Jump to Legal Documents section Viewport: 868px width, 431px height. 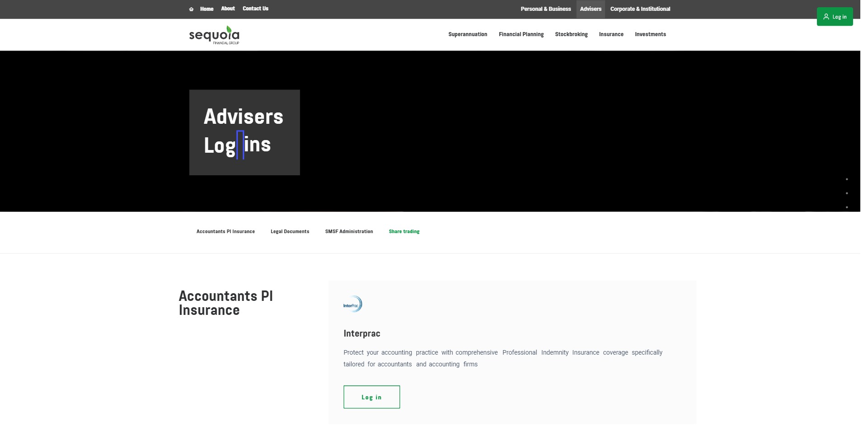coord(290,232)
